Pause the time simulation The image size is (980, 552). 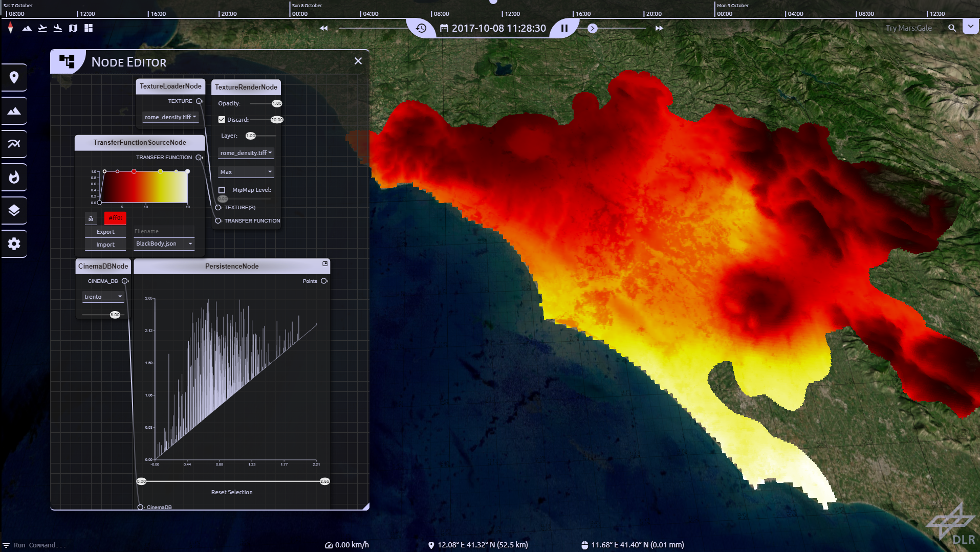point(564,28)
